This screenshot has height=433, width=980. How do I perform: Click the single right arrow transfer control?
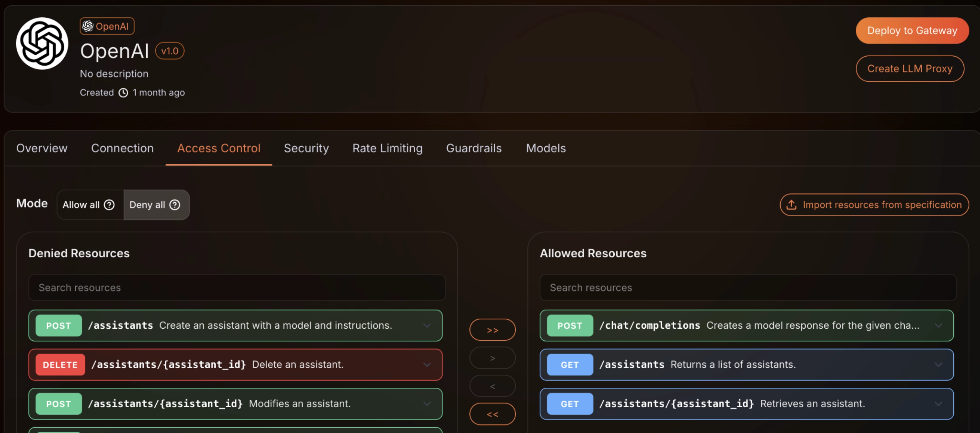pyautogui.click(x=492, y=358)
